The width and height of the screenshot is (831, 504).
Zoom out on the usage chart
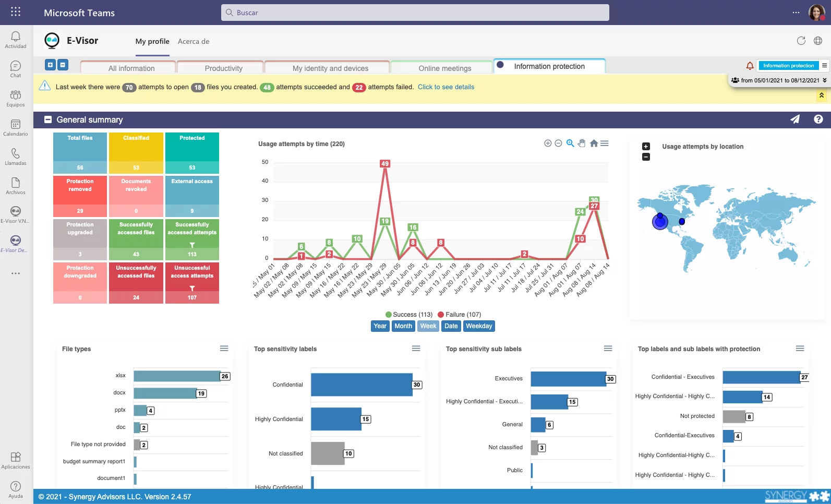[558, 143]
